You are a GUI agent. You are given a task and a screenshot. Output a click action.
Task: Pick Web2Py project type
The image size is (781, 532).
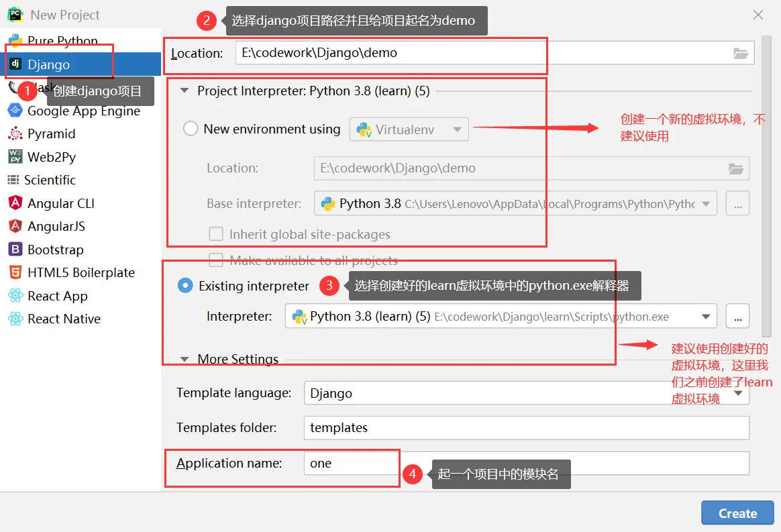(51, 157)
